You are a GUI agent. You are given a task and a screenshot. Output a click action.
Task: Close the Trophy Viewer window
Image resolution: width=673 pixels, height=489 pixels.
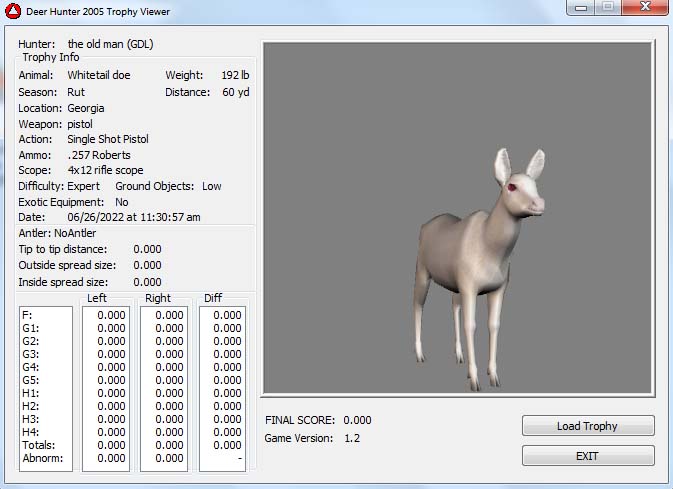[642, 8]
